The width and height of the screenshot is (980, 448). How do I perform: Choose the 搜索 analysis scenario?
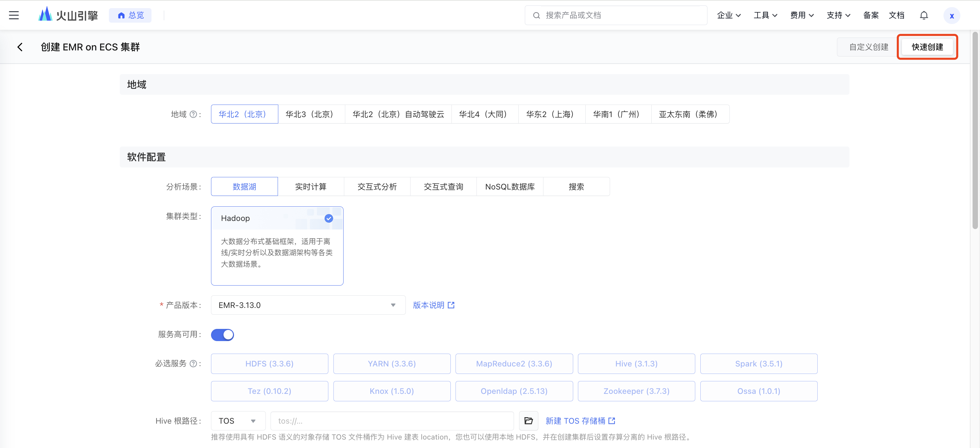click(x=576, y=186)
